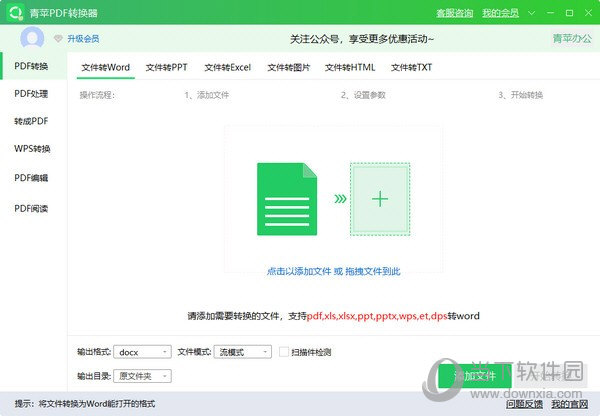Click the supported formats red text
The width and height of the screenshot is (600, 416).
(x=377, y=316)
